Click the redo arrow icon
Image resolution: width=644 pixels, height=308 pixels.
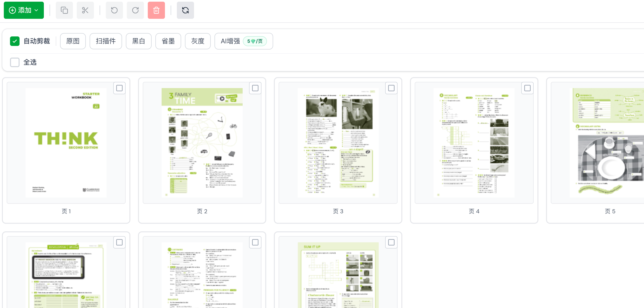pos(135,10)
